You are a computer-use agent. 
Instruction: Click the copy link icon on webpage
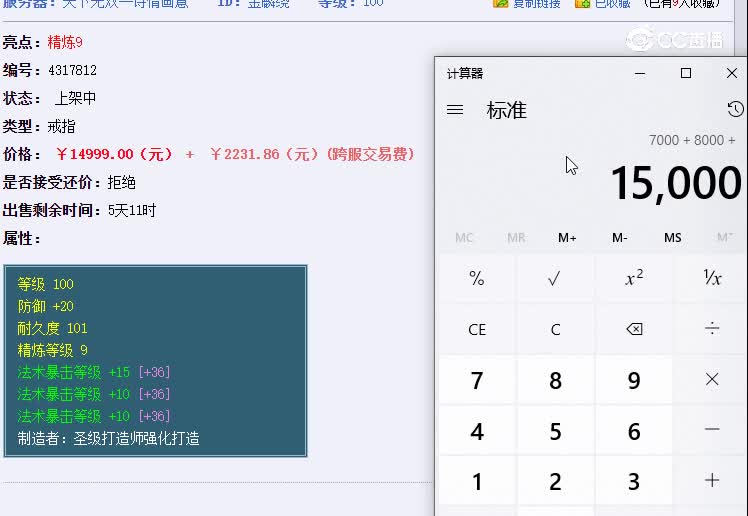point(500,4)
